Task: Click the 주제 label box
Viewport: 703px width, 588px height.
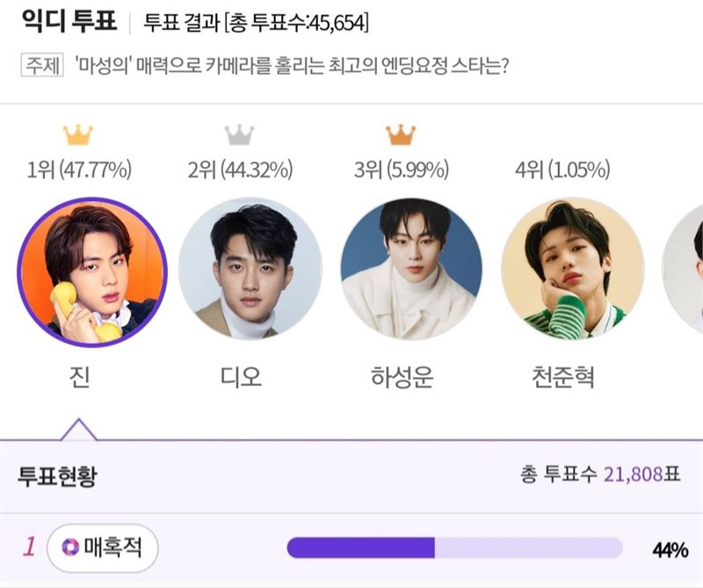Action: click(42, 66)
